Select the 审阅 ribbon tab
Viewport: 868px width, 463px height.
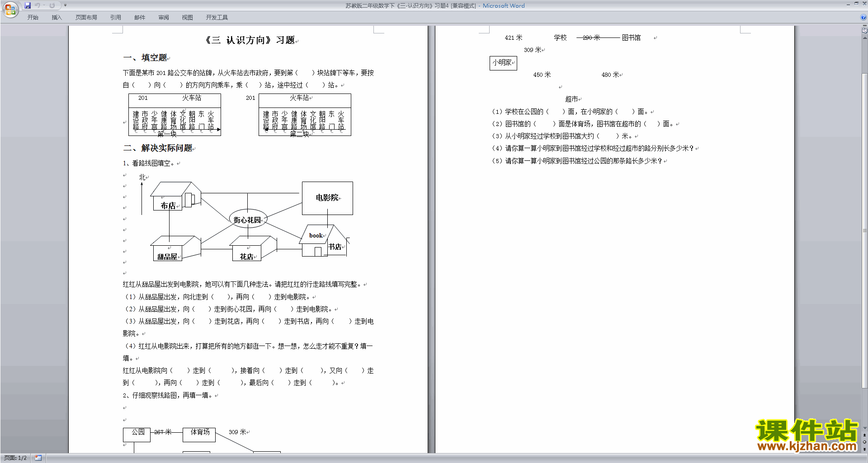164,18
